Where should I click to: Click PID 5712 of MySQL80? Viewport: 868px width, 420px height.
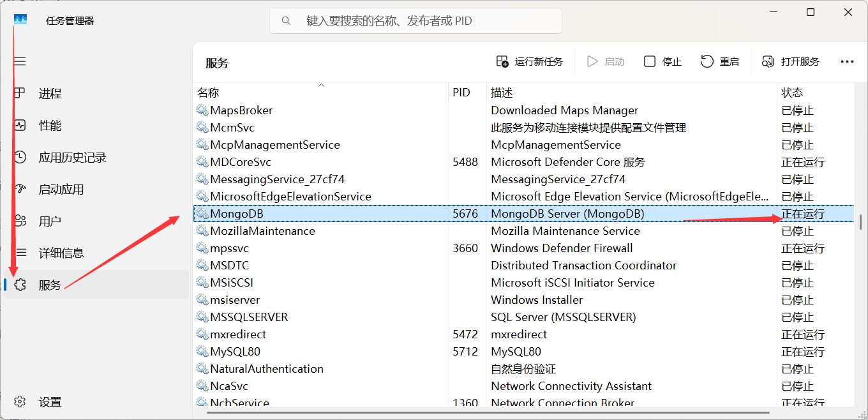point(465,352)
